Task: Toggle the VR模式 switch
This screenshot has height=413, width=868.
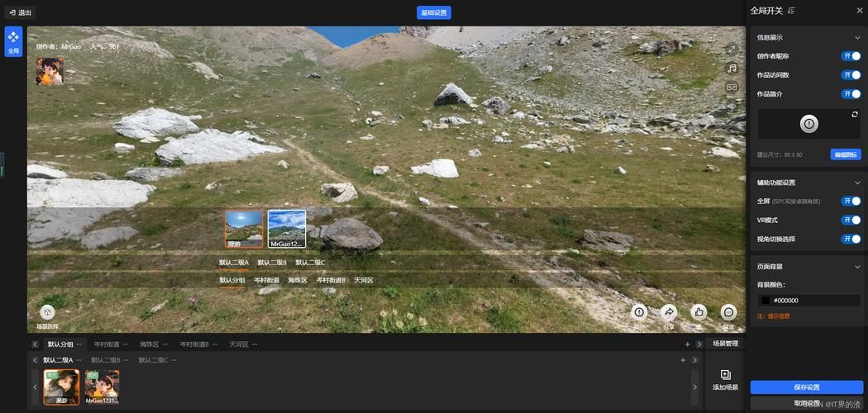Action: (x=851, y=220)
